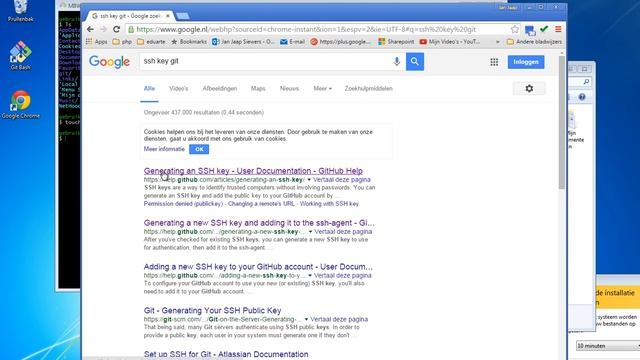Open the php bookmarks folder

point(122,42)
